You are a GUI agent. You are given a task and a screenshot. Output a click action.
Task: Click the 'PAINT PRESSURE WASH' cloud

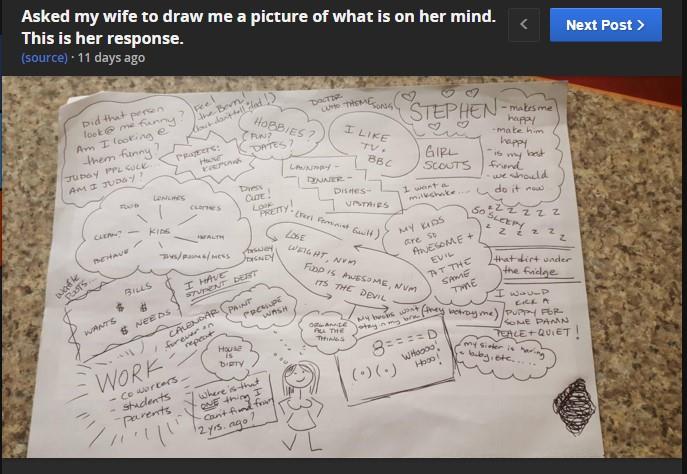tap(259, 308)
